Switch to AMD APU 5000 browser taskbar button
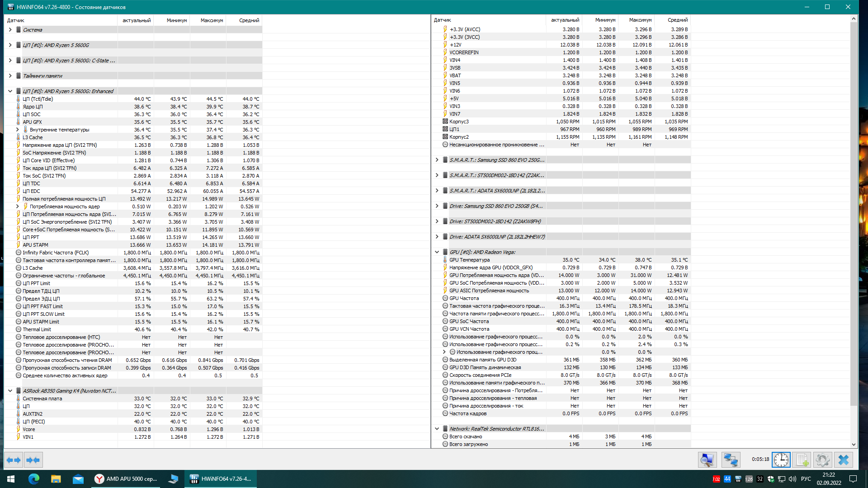 pyautogui.click(x=126, y=479)
